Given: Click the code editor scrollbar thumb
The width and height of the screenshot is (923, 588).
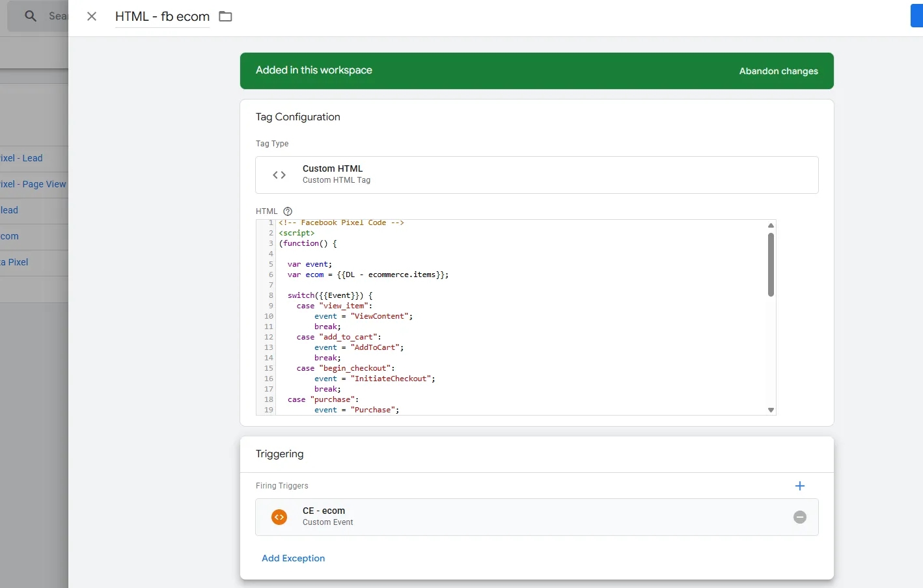Looking at the screenshot, I should 771,265.
